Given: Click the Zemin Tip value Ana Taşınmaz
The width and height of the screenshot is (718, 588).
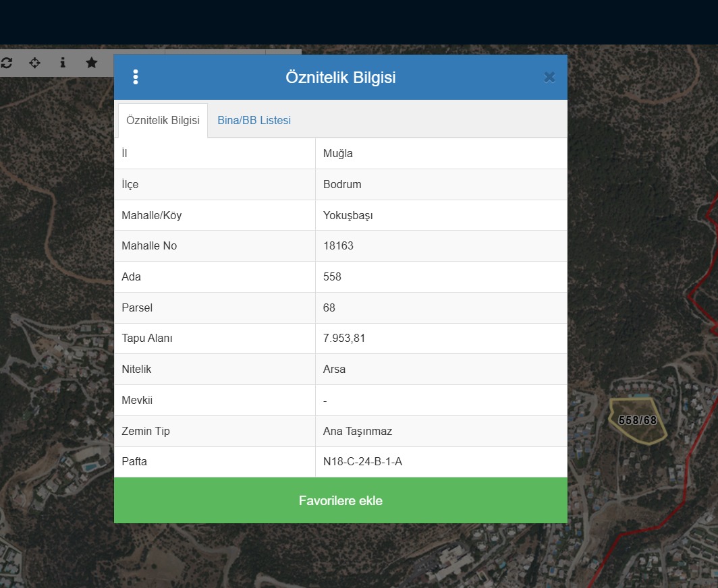Looking at the screenshot, I should [358, 432].
